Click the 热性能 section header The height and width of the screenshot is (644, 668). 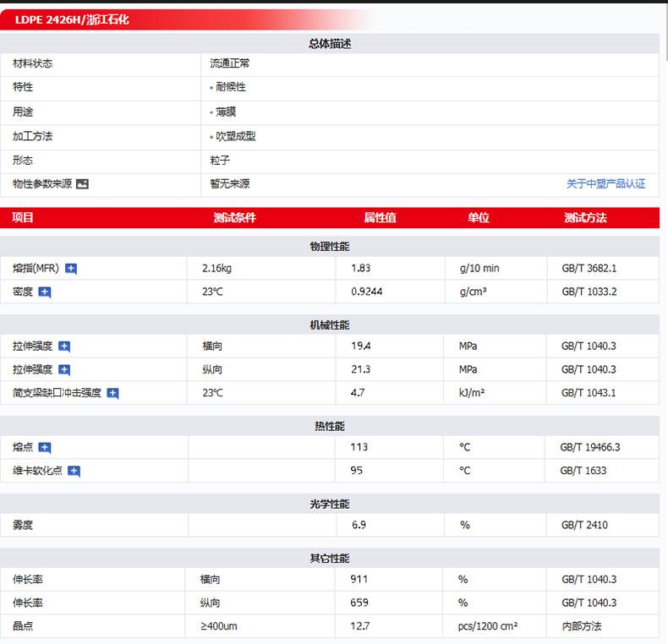tap(329, 426)
